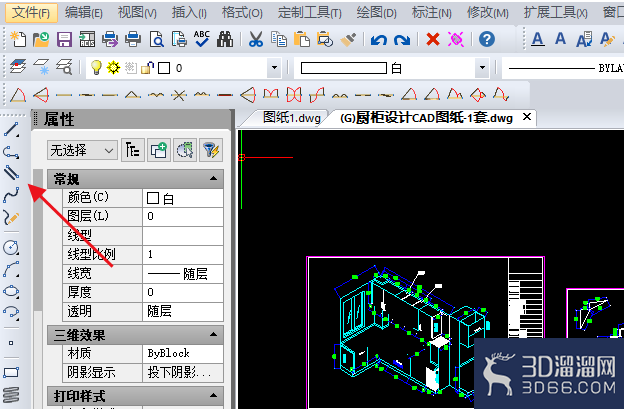The image size is (624, 409).
Task: Click the Quick Select funnel icon
Action: tap(211, 150)
